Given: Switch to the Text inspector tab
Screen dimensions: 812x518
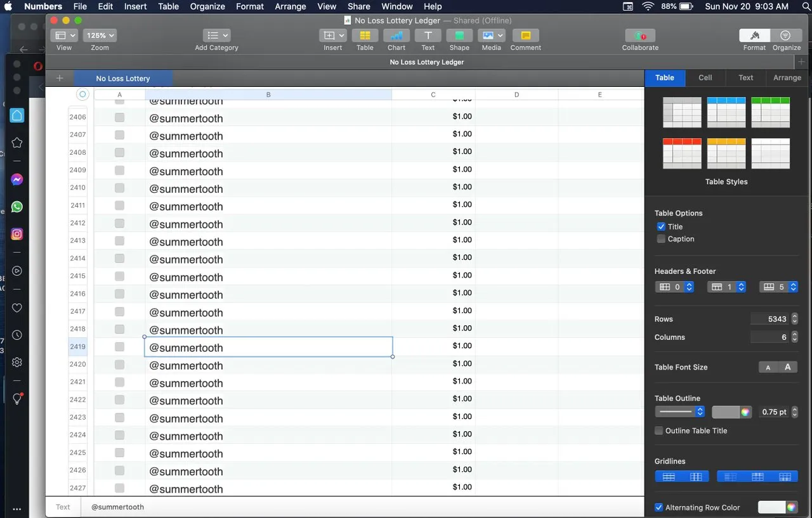Looking at the screenshot, I should click(x=746, y=77).
